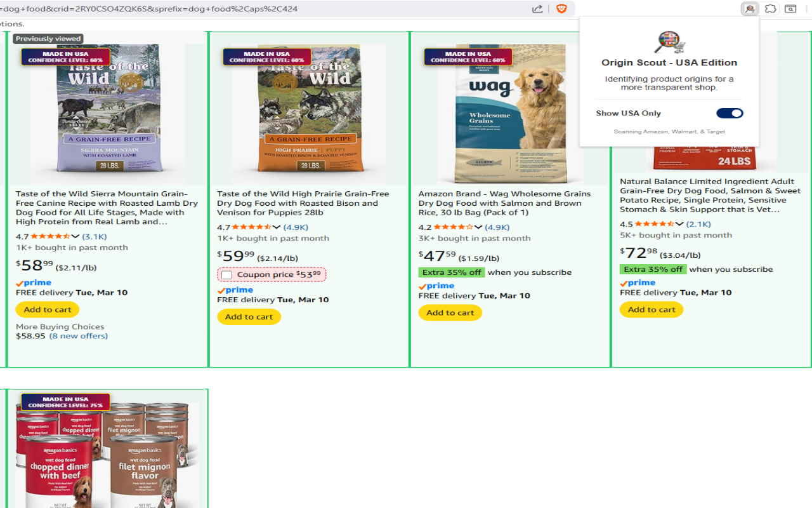Open Natural Balance Limited Ingredient product title

(x=710, y=195)
